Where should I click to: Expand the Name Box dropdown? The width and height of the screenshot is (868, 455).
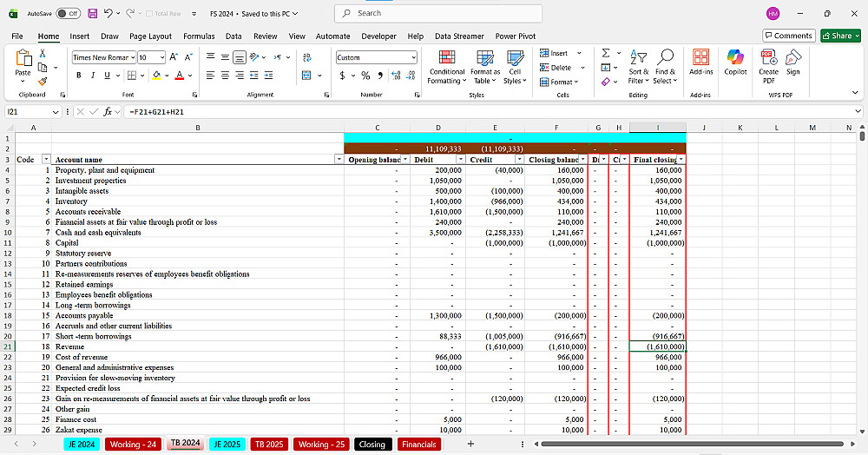(56, 112)
